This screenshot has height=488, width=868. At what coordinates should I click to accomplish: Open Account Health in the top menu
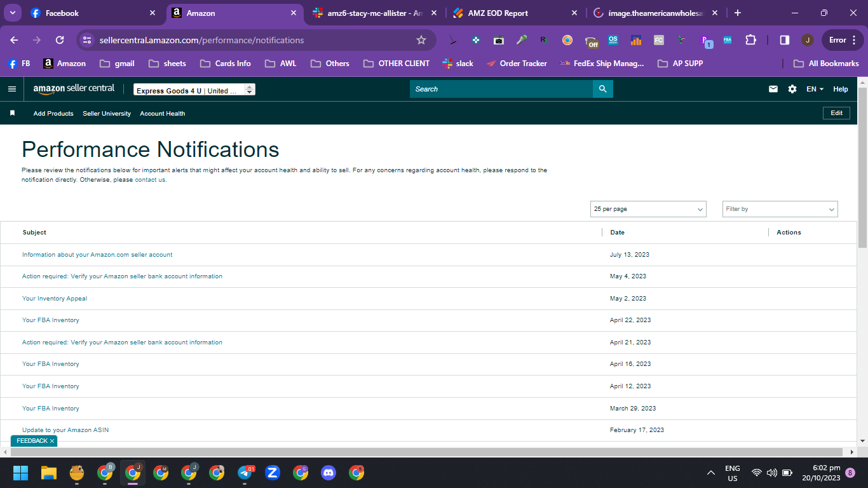(163, 114)
